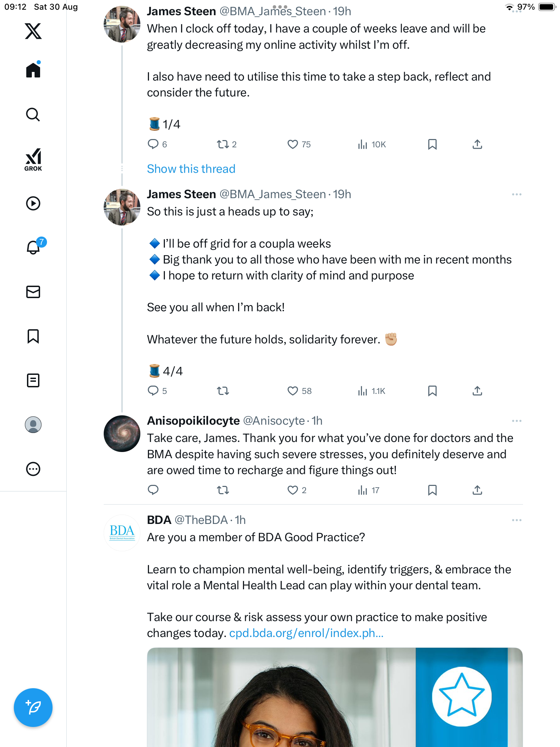The height and width of the screenshot is (747, 560).
Task: Open the Lists icon in sidebar
Action: (33, 380)
